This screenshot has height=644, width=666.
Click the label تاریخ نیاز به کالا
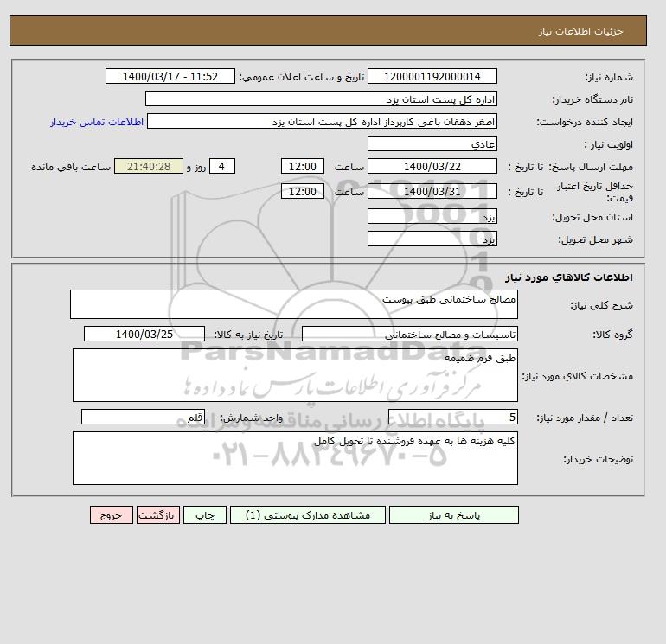(x=248, y=335)
